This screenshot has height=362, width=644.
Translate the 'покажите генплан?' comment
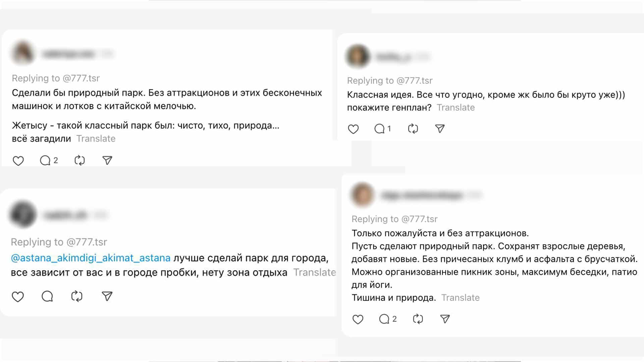coord(456,108)
